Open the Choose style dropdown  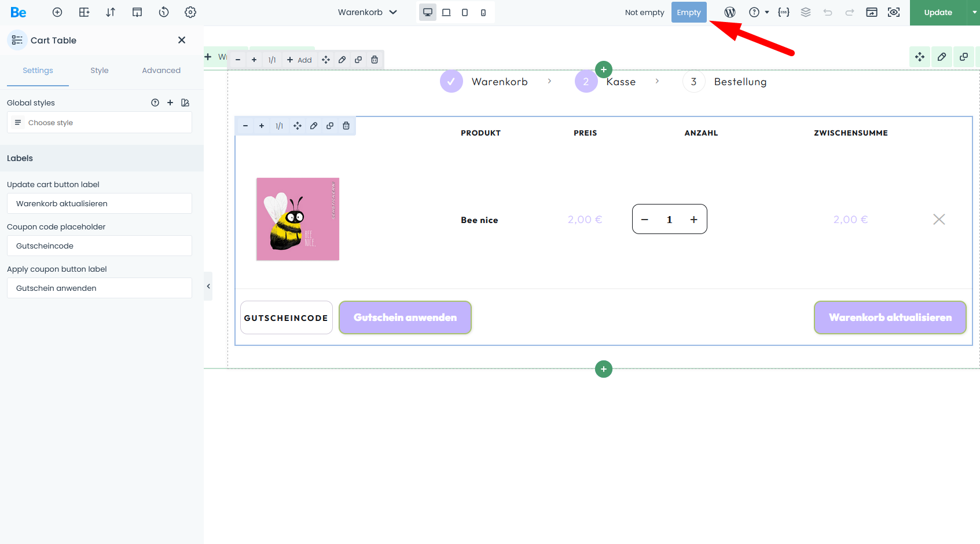coord(100,123)
